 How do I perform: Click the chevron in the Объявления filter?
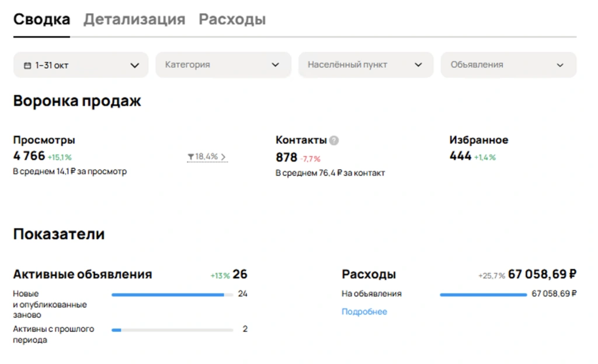560,65
